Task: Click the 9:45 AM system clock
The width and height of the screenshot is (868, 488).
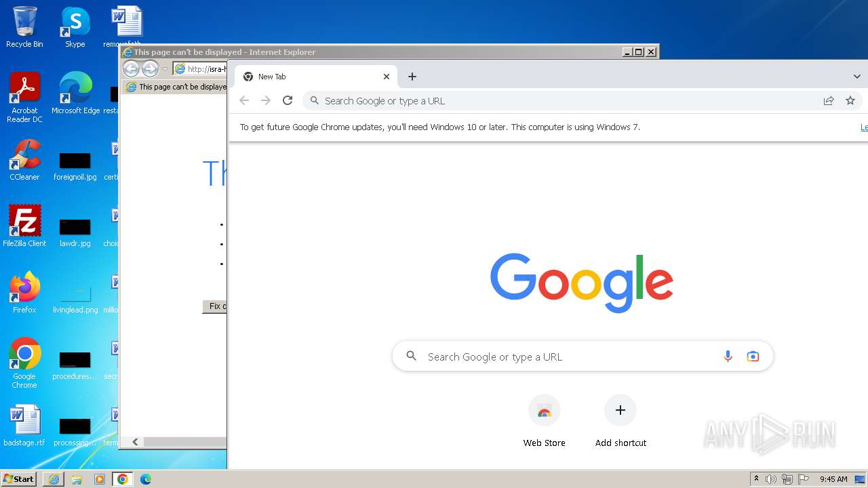Action: click(833, 479)
